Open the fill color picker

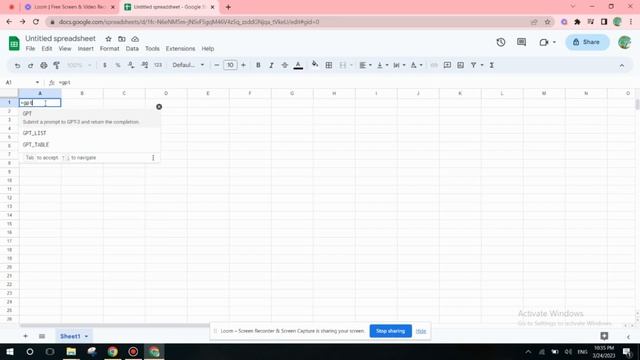[x=315, y=64]
